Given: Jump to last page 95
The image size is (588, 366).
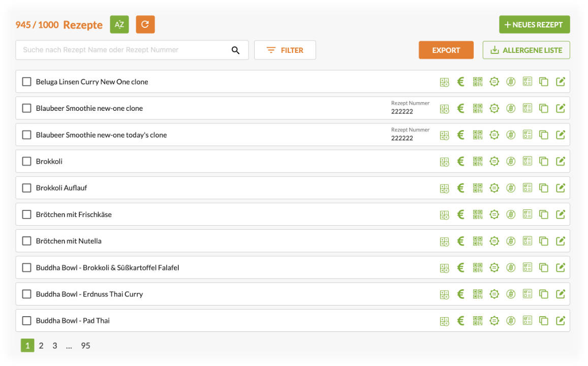Looking at the screenshot, I should (x=85, y=346).
